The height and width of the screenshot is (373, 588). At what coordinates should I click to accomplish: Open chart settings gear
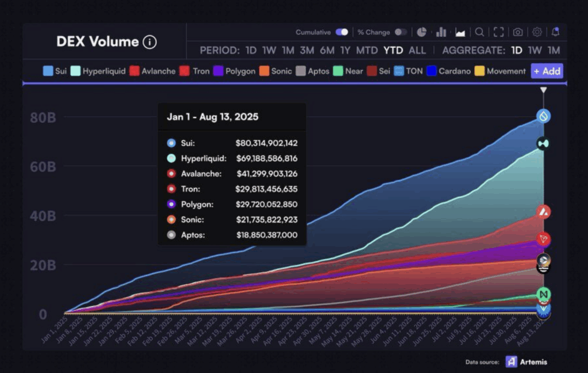[x=537, y=32]
